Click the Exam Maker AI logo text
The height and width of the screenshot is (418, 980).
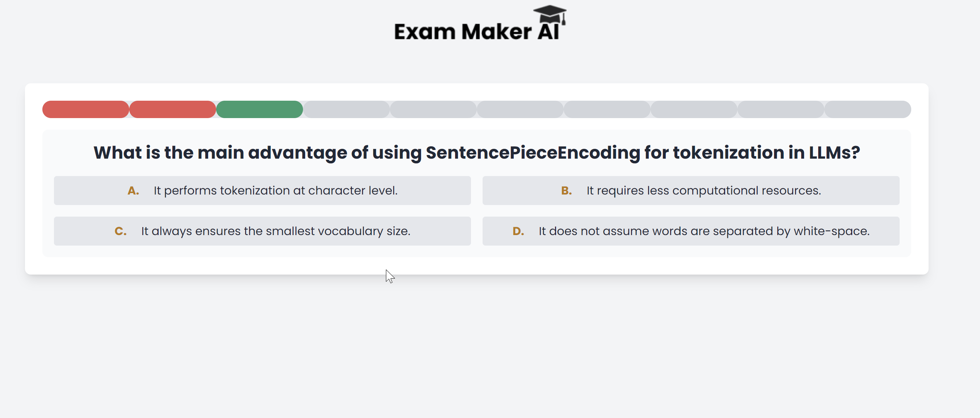(476, 32)
